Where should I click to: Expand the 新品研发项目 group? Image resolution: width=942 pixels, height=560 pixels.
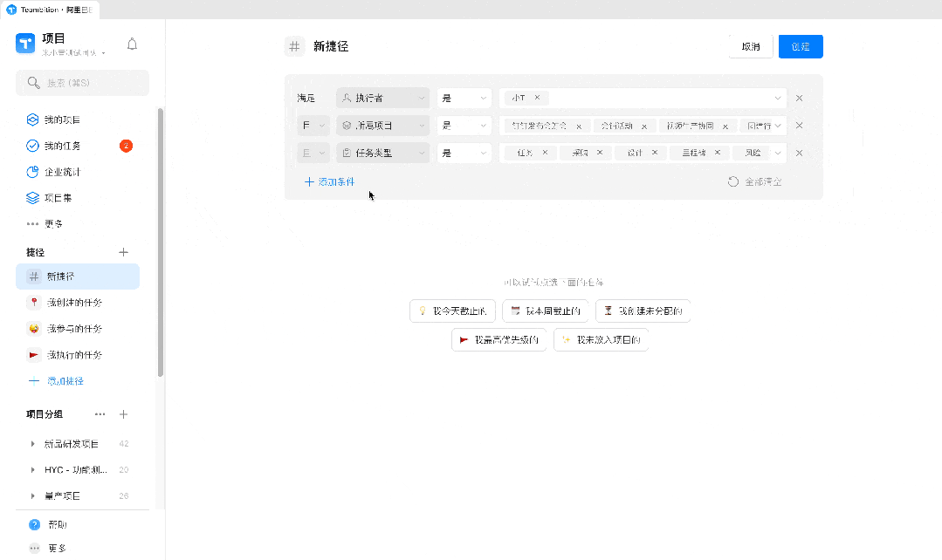(x=32, y=444)
